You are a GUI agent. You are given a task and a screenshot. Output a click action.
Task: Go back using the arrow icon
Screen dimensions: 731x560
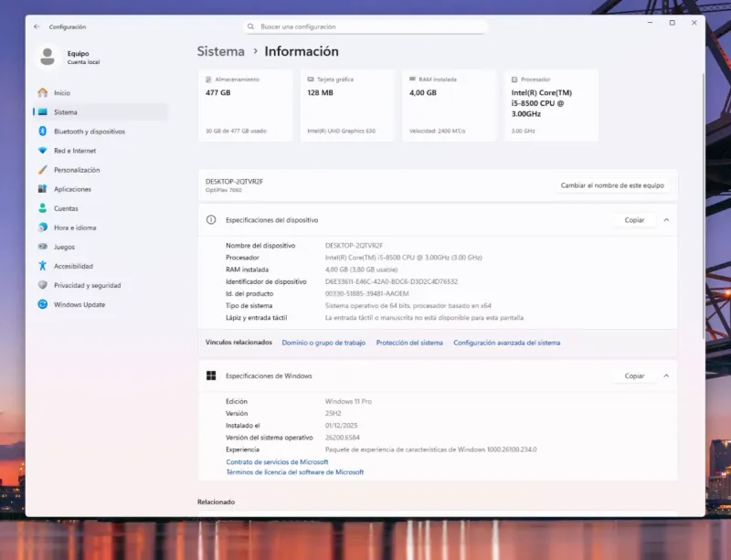pyautogui.click(x=37, y=26)
